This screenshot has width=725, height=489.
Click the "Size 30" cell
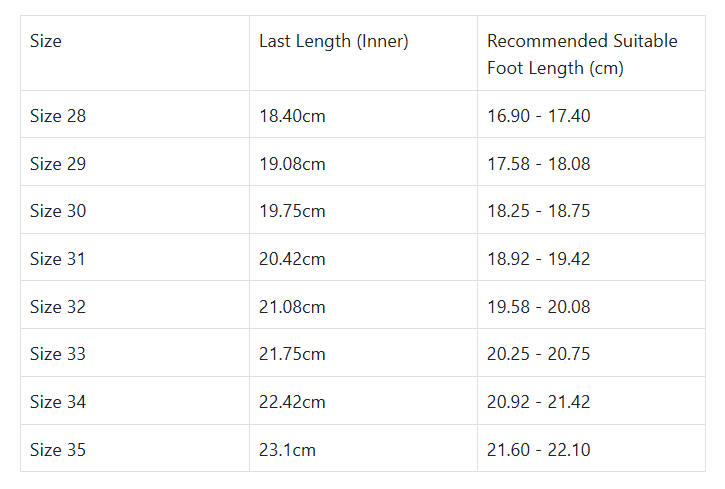[x=58, y=211]
